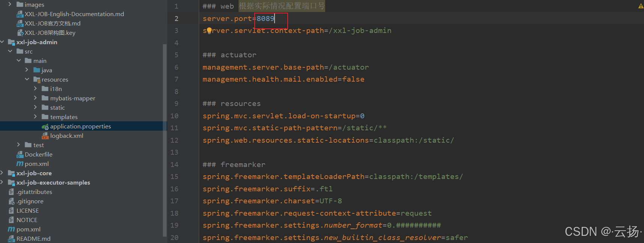
Task: Expand the i18n folder
Action: click(x=36, y=89)
